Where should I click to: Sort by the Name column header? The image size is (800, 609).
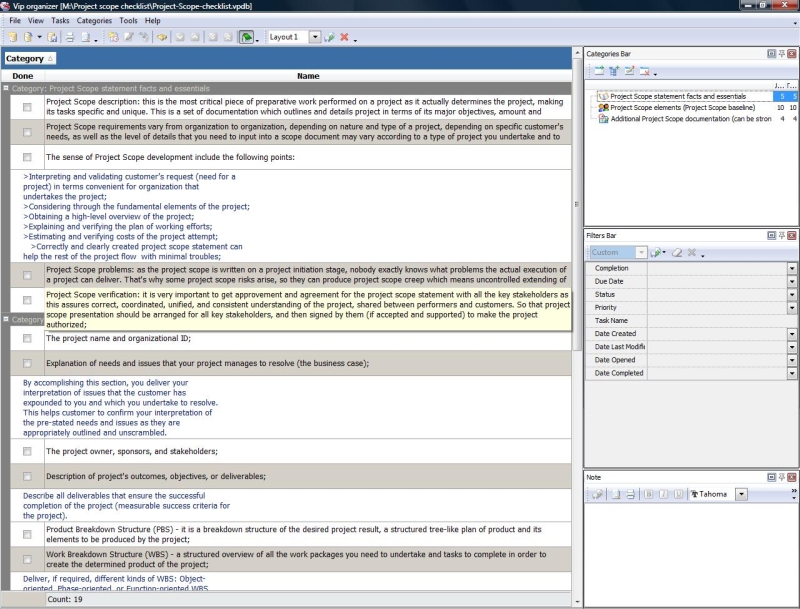308,76
